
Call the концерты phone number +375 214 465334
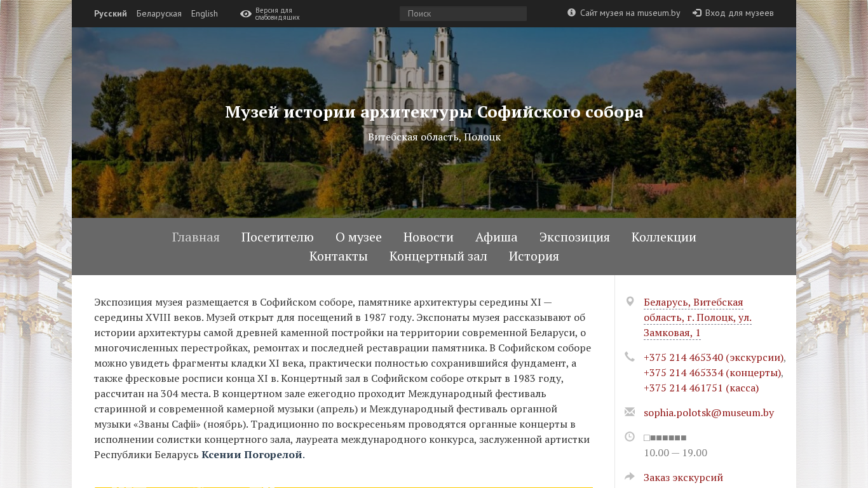click(712, 372)
